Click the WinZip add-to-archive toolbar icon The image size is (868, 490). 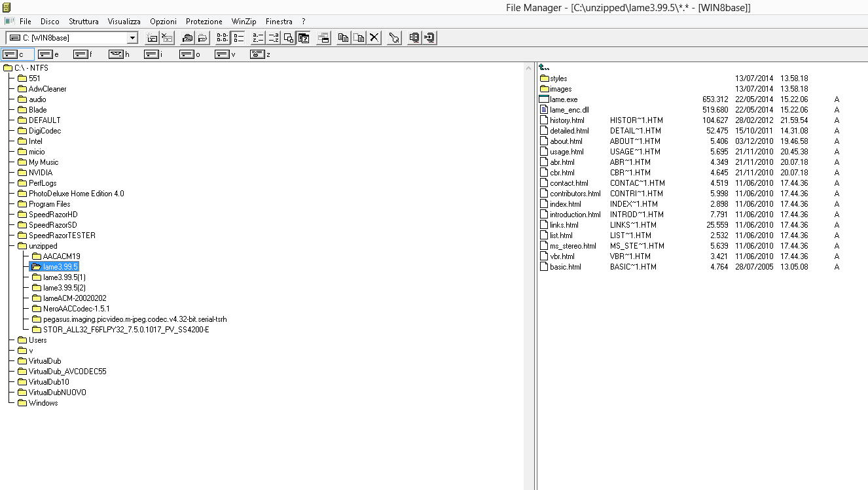pos(414,38)
